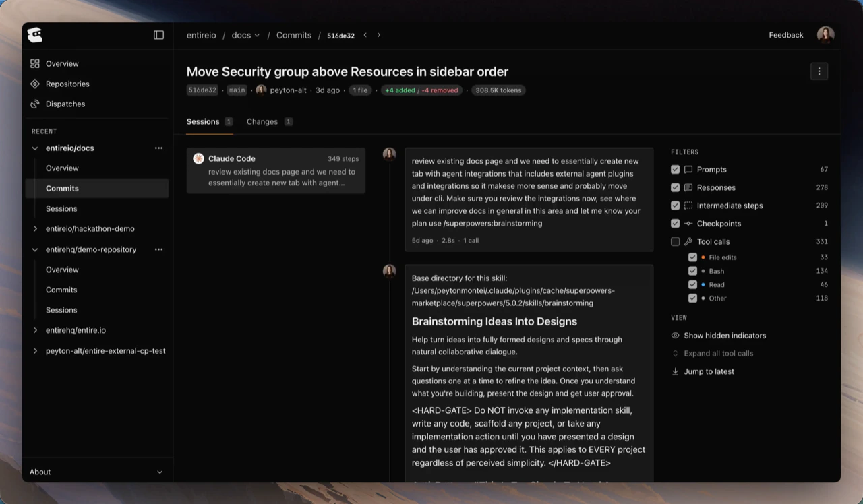The width and height of the screenshot is (863, 504).
Task: Click the '1 call' label under first prompt
Action: [471, 240]
